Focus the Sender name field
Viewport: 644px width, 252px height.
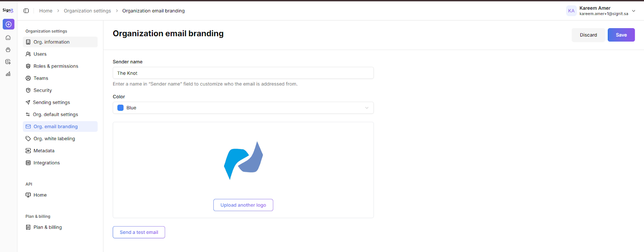243,73
